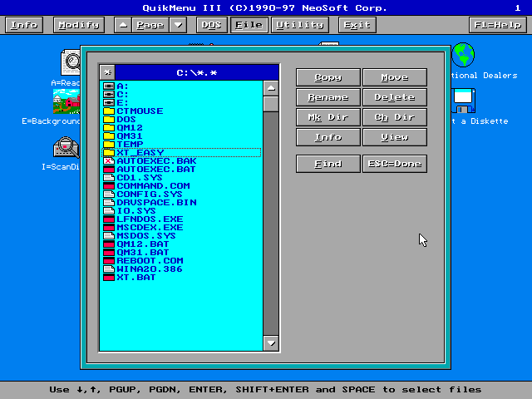Click the ESC=Done button

395,164
